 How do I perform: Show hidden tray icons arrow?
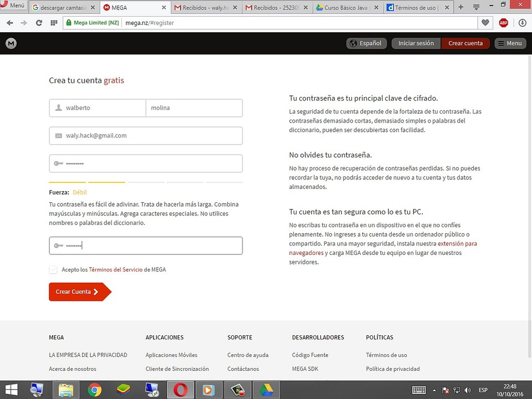(x=434, y=390)
